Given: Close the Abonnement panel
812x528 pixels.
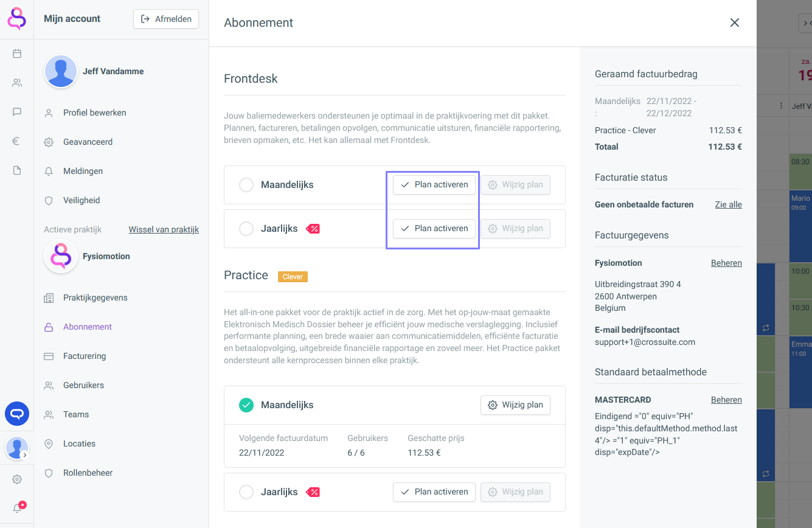Looking at the screenshot, I should 735,23.
